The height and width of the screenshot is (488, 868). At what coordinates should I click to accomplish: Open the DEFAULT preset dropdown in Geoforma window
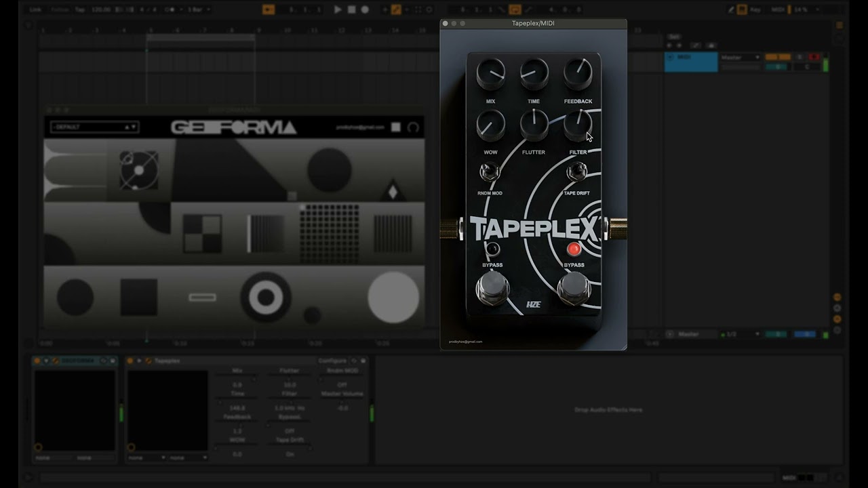[94, 127]
